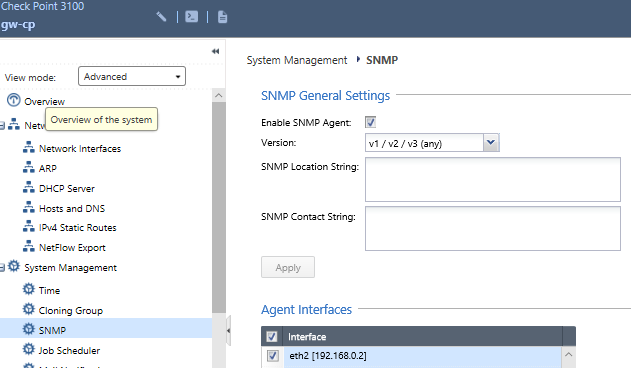Click the NetFlow Export icon
Viewport: 631px width, 368px height.
click(x=29, y=246)
